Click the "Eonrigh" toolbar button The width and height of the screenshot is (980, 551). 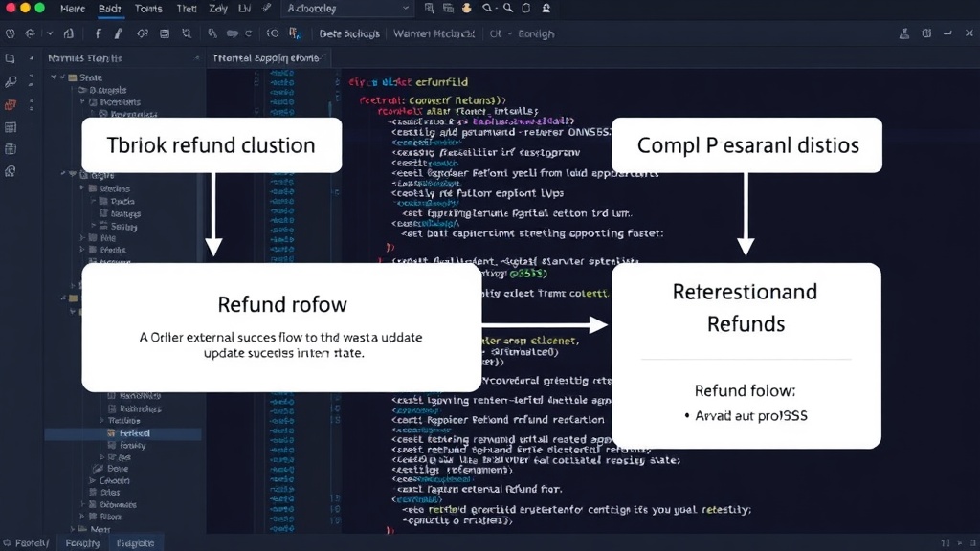(x=536, y=33)
